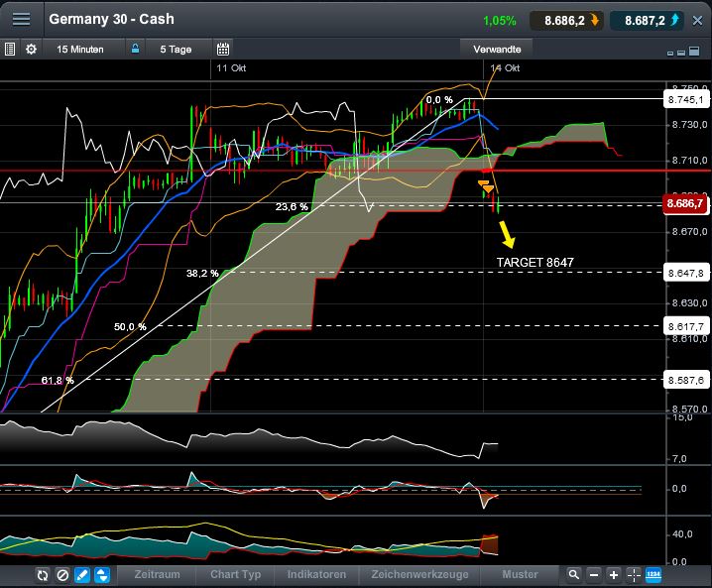
Task: Select the smallest chart size icon
Action: click(x=670, y=54)
